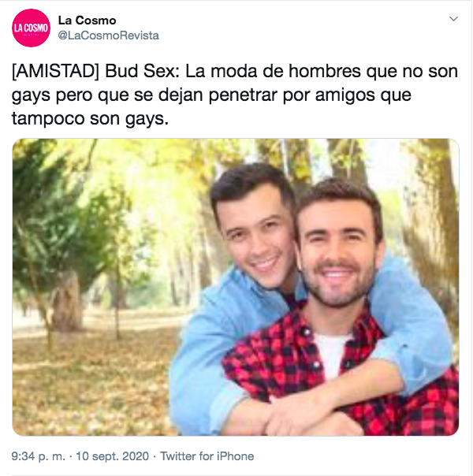
Task: Click the white t-shirt under the plaid shirt
Action: pos(331,355)
